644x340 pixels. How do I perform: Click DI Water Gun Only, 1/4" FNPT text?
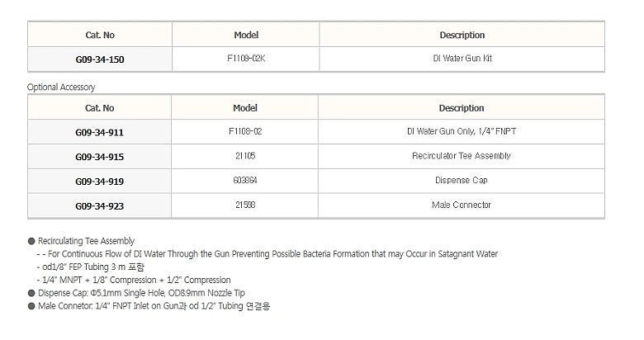coord(462,131)
